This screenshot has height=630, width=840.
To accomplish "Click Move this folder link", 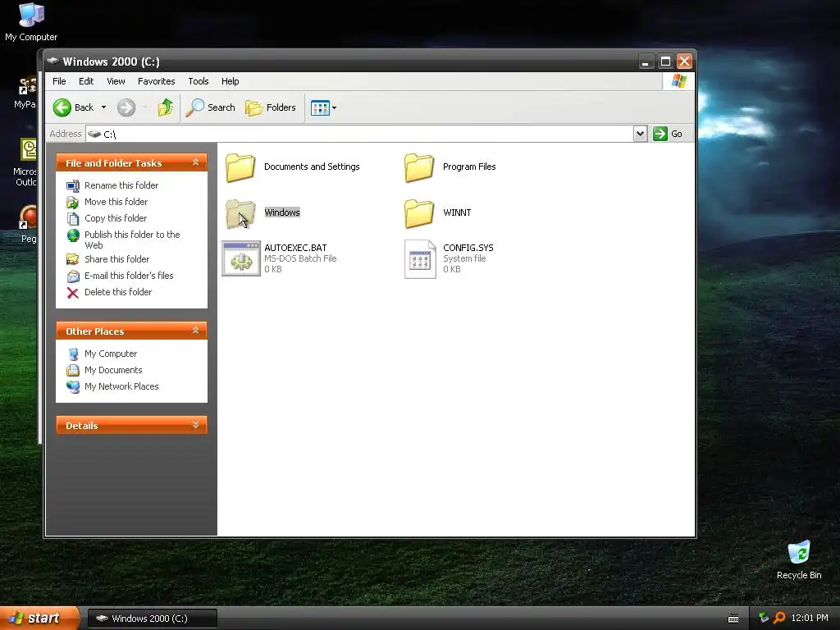I will (x=116, y=202).
